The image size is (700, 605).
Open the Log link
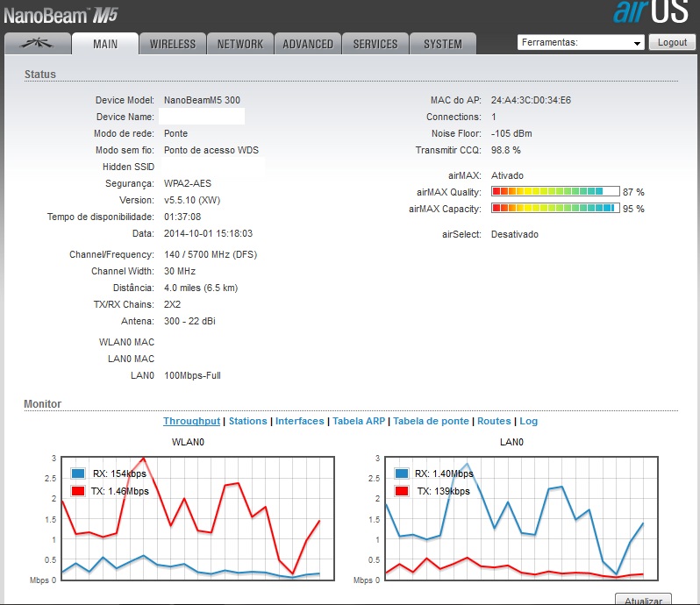tap(529, 421)
